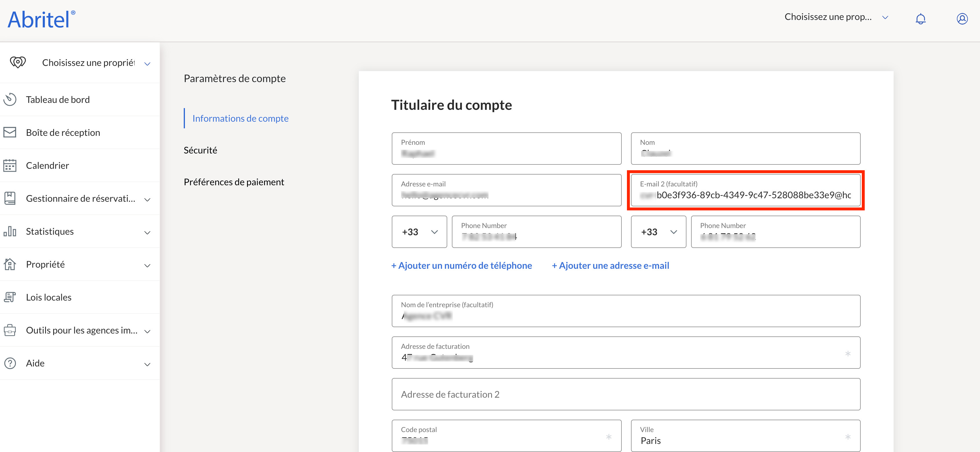Viewport: 980px width, 452px height.
Task: Expand the Statistiques sidebar section
Action: click(x=147, y=232)
